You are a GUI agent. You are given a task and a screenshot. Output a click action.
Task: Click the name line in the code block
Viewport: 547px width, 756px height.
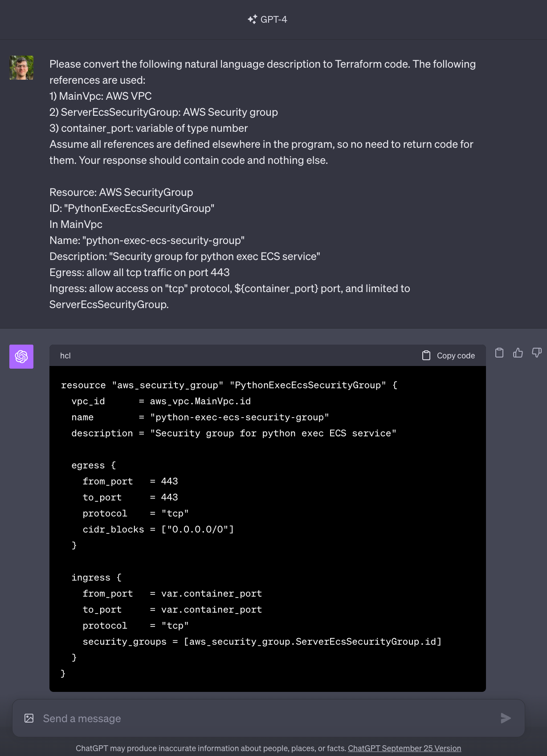pyautogui.click(x=200, y=417)
